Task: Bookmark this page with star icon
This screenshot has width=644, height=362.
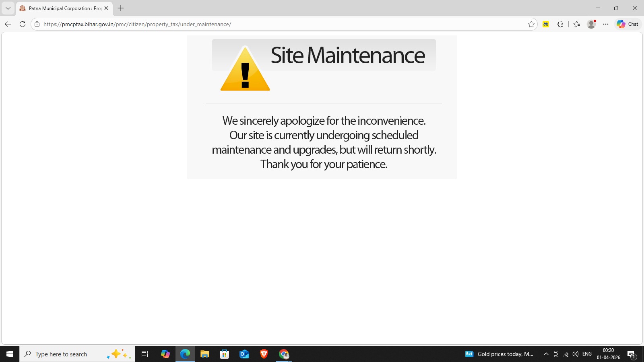Action: (531, 24)
